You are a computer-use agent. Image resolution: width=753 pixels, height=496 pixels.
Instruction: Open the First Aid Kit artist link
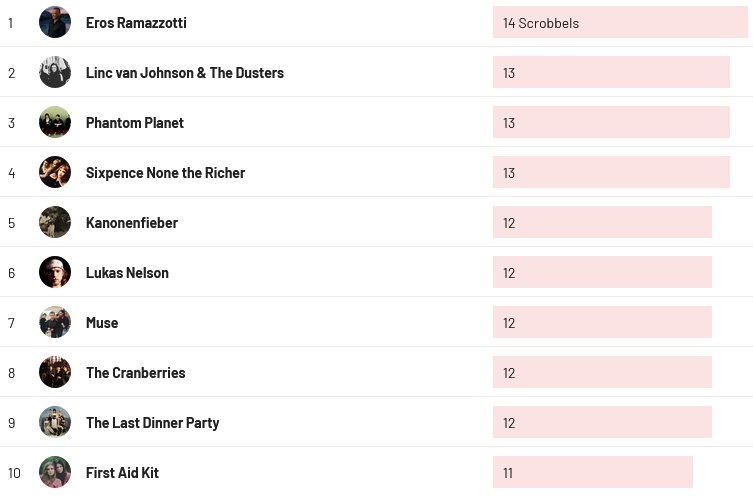[122, 473]
